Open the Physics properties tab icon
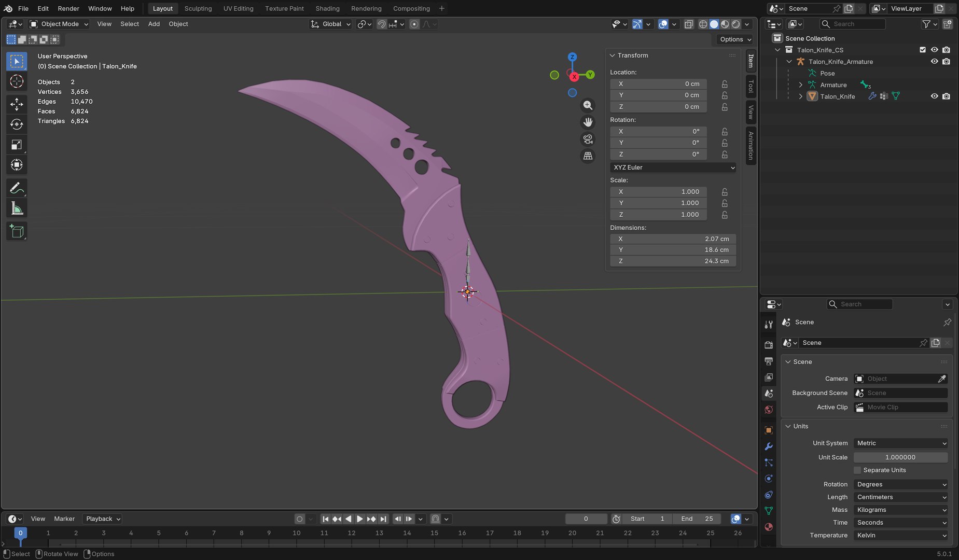This screenshot has height=560, width=959. click(x=769, y=479)
